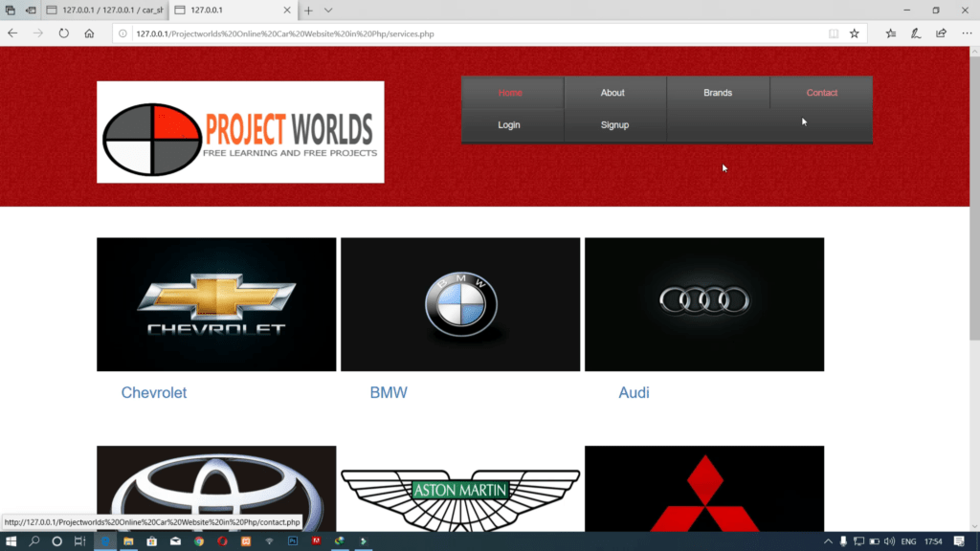Open the Share icon in Edge toolbar
The width and height of the screenshot is (980, 551).
tap(939, 33)
